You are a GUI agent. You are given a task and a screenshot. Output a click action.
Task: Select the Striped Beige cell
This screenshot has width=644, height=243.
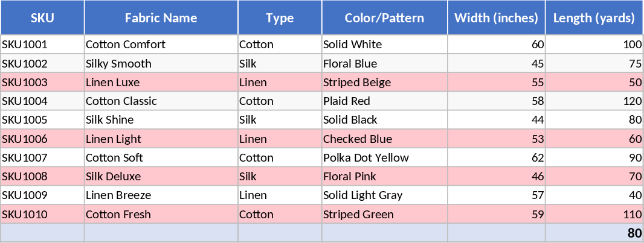click(x=384, y=83)
